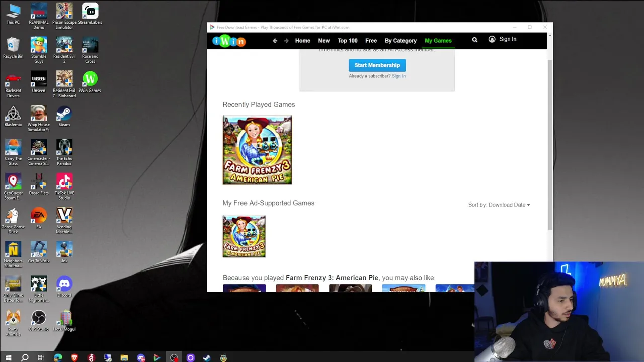Go forward with the right arrow
644x362 pixels.
(286, 41)
